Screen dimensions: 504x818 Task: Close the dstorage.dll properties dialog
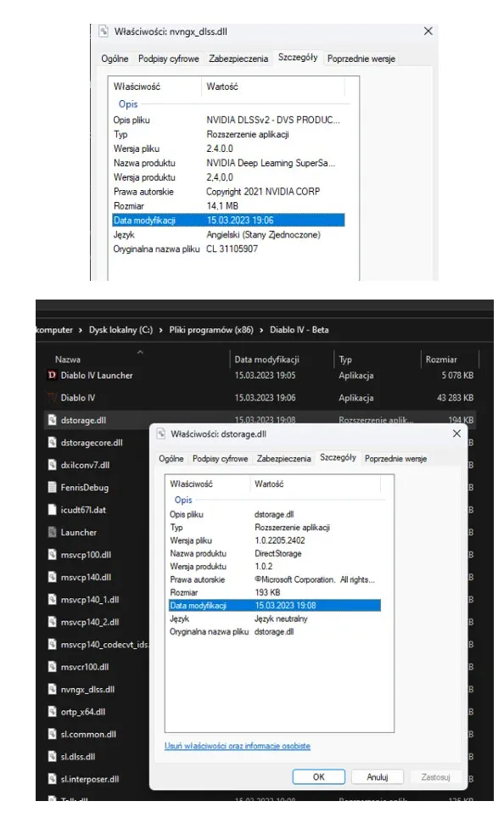456,434
